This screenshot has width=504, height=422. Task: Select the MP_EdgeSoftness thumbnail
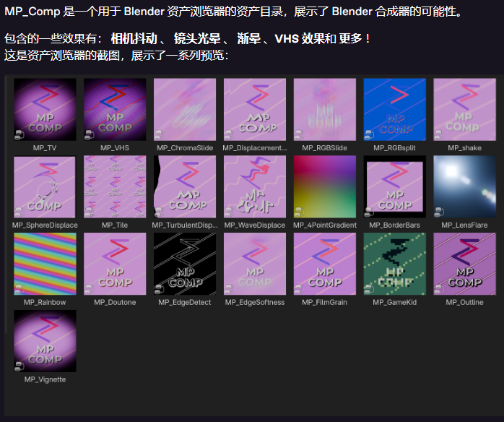pyautogui.click(x=255, y=264)
